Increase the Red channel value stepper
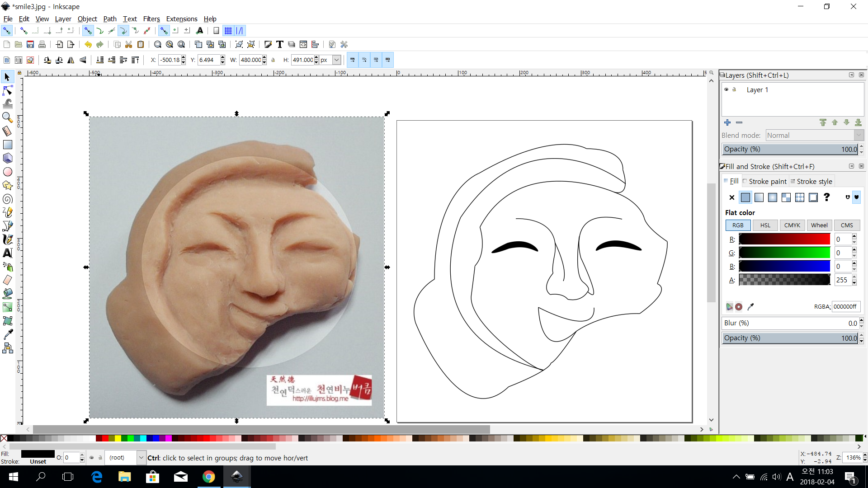Image resolution: width=868 pixels, height=488 pixels. [854, 236]
